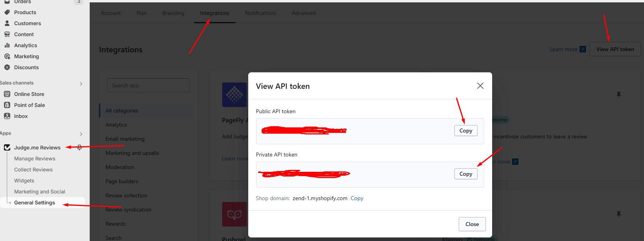Select the Review collection category

point(126,195)
